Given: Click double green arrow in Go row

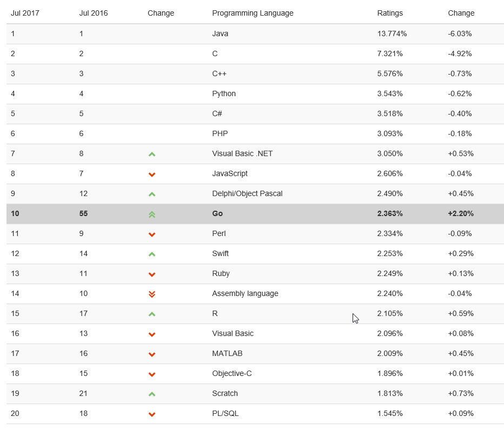Looking at the screenshot, I should pyautogui.click(x=152, y=214).
